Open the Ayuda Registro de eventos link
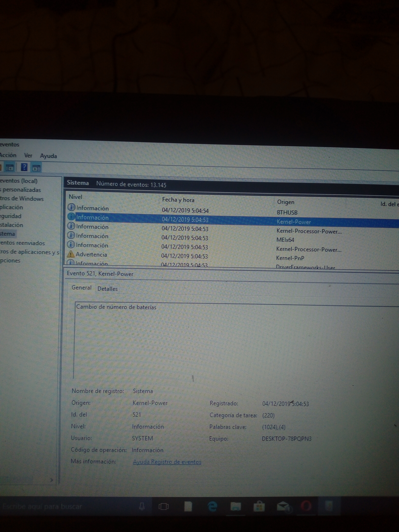The image size is (399, 532). [167, 462]
